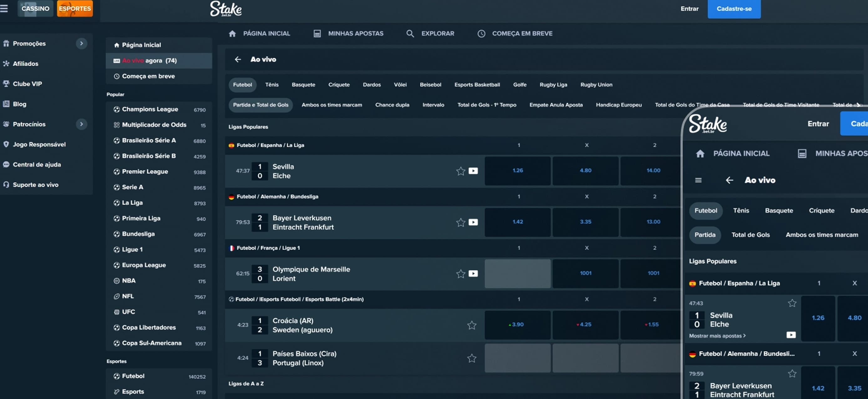Viewport: 868px width, 399px height.
Task: Click the Central de ajuda chat icon
Action: coord(6,165)
